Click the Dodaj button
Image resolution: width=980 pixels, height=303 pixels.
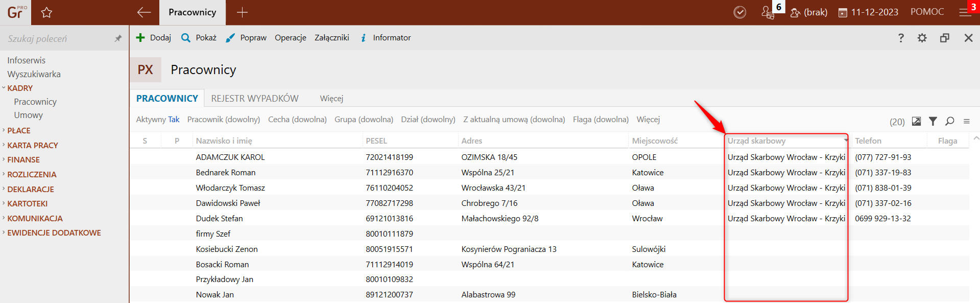[x=154, y=38]
